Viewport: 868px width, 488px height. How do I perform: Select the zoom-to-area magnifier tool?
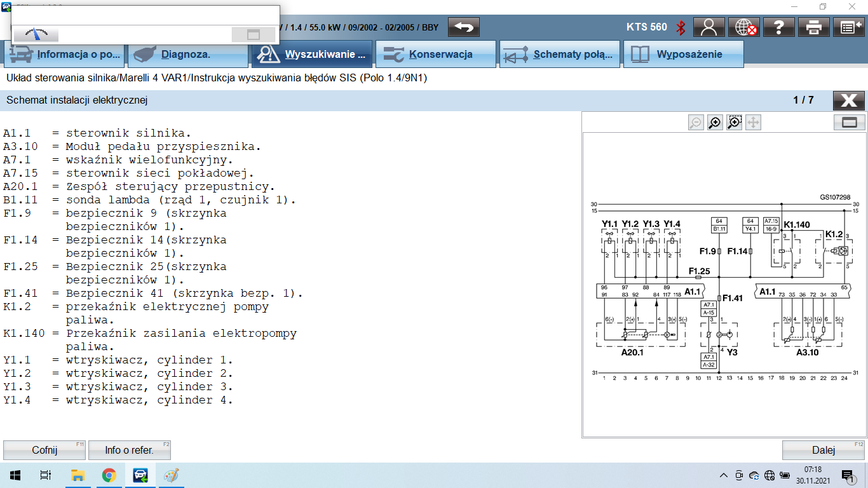coord(734,123)
